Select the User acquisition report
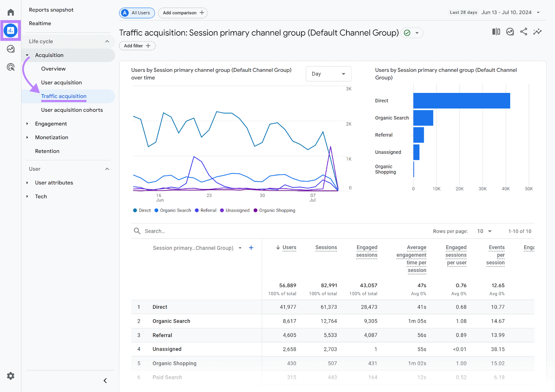This screenshot has height=392, width=555. pos(61,82)
